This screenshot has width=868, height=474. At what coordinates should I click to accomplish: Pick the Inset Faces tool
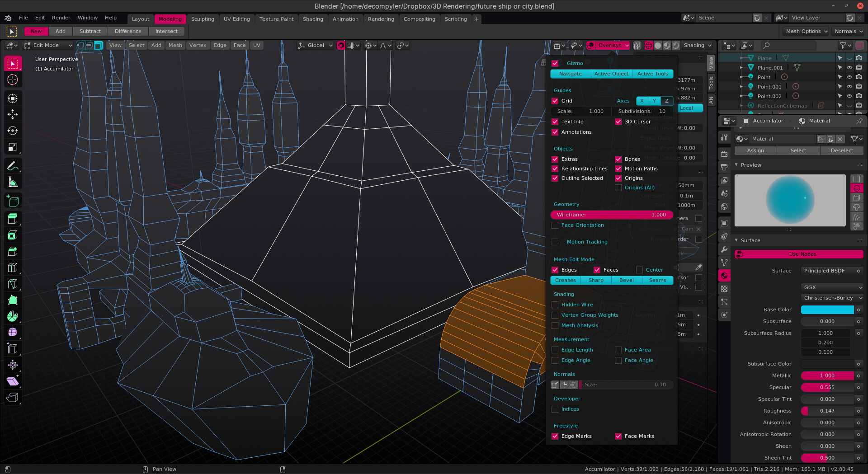(13, 235)
